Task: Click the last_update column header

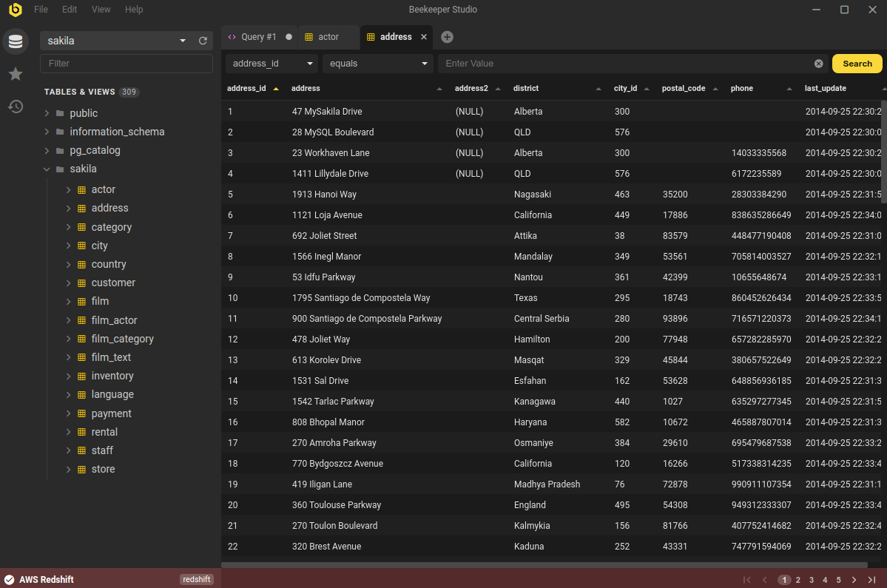Action: point(826,89)
